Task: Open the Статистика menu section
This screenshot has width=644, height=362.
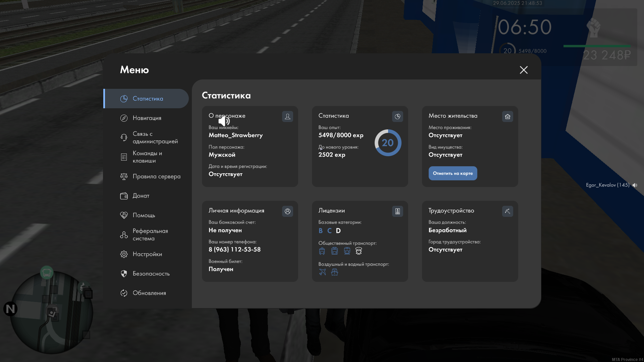Action: pos(146,99)
